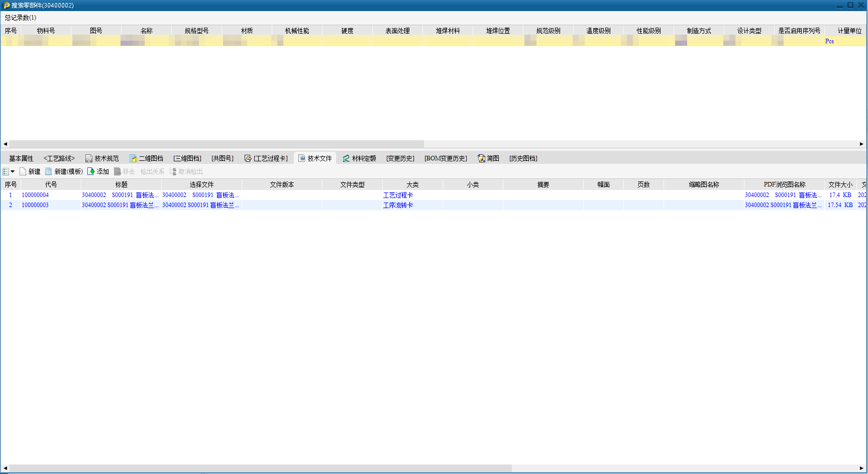Click the 文件类型 column header
This screenshot has width=868, height=474.
tap(352, 184)
